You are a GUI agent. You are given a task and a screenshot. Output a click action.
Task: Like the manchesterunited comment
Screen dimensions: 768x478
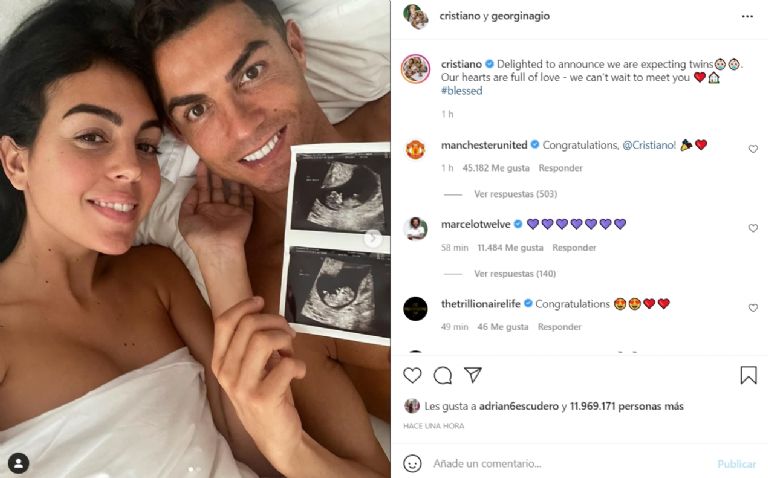tap(753, 149)
